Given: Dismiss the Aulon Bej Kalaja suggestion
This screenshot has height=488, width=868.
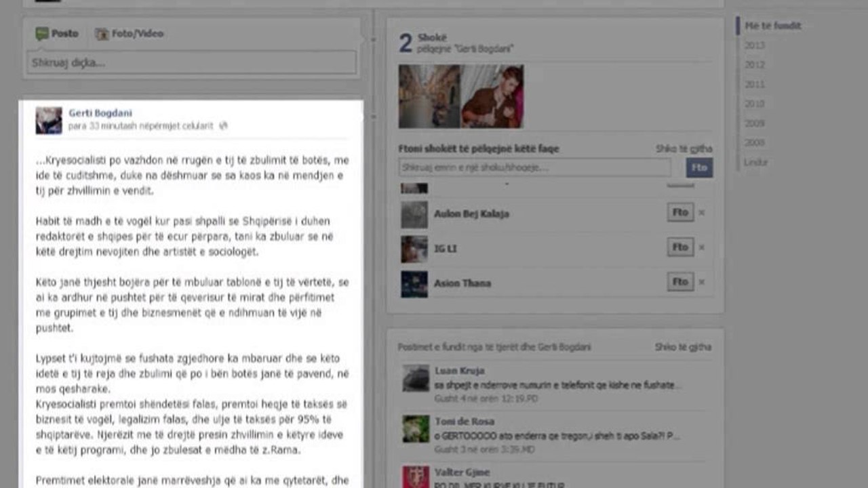Looking at the screenshot, I should point(702,213).
